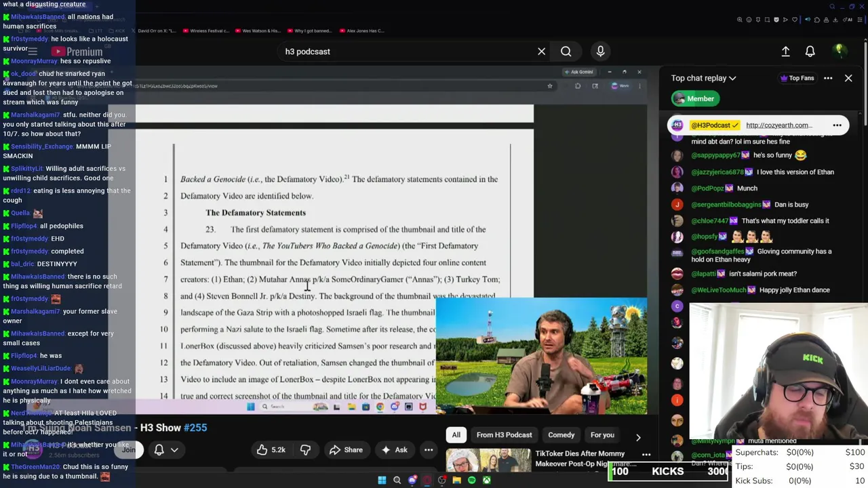The width and height of the screenshot is (868, 488).
Task: Open the cozyearth.com link in pinned message
Action: 778,125
